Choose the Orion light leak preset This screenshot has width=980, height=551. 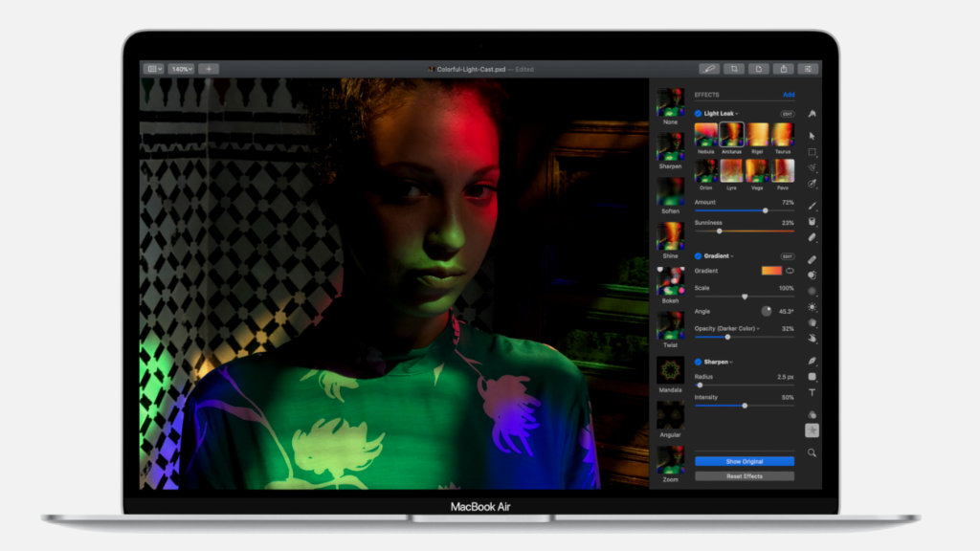(705, 170)
